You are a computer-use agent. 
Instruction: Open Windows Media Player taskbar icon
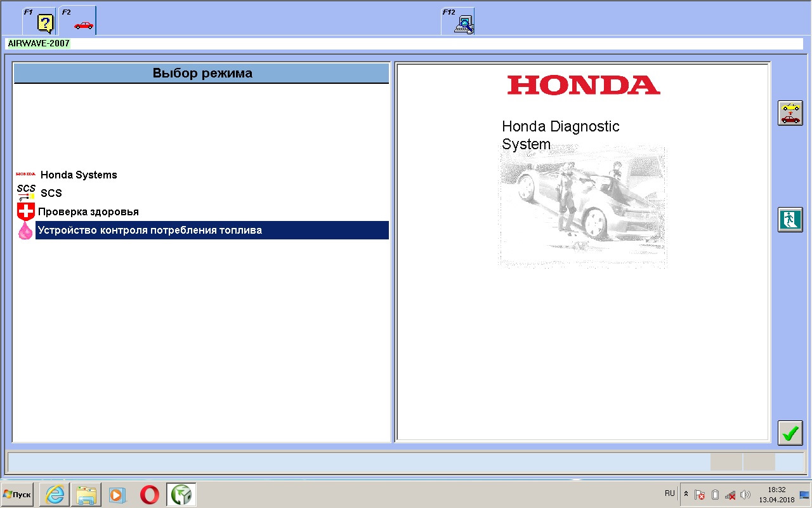click(117, 495)
